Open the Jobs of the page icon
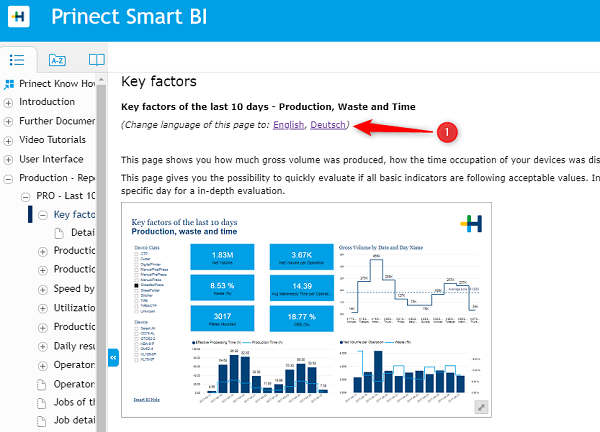The image size is (600, 432). 42,403
